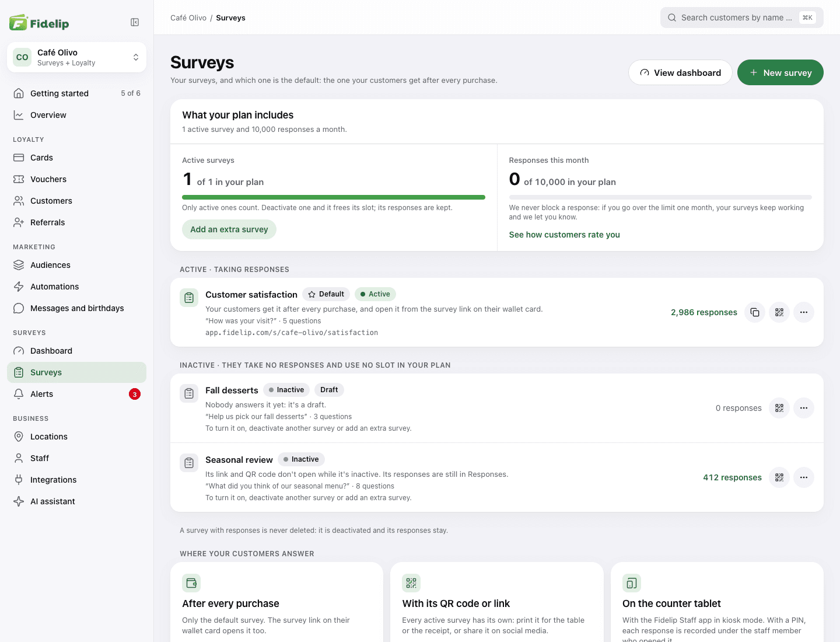Image resolution: width=840 pixels, height=642 pixels.
Task: Open the Café Olivo account switcher
Action: coord(76,57)
